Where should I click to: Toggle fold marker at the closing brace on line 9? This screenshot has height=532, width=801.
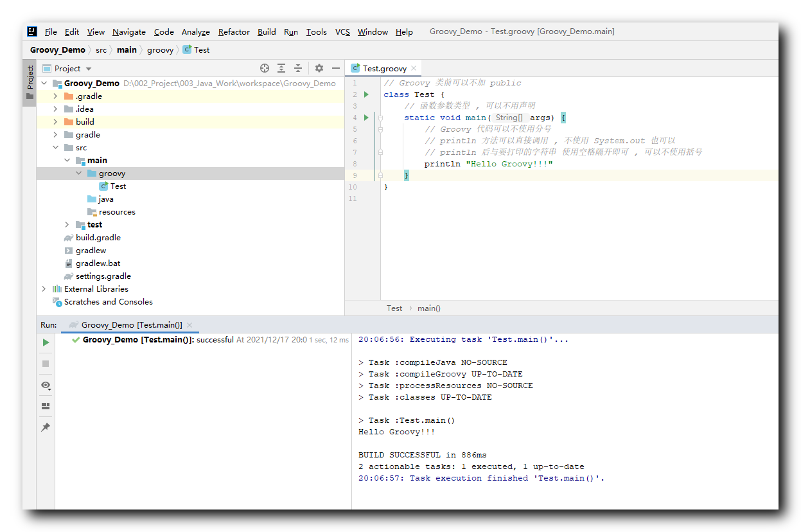pos(380,175)
